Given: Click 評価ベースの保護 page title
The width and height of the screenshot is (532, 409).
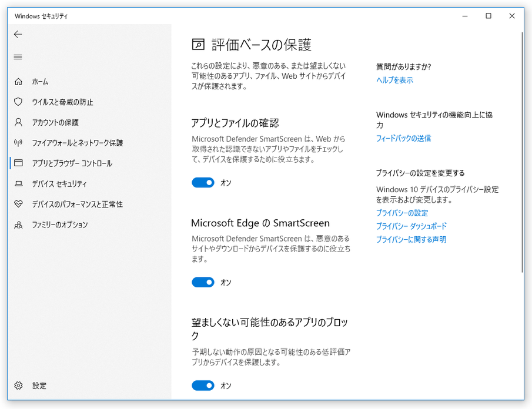Looking at the screenshot, I should point(261,45).
